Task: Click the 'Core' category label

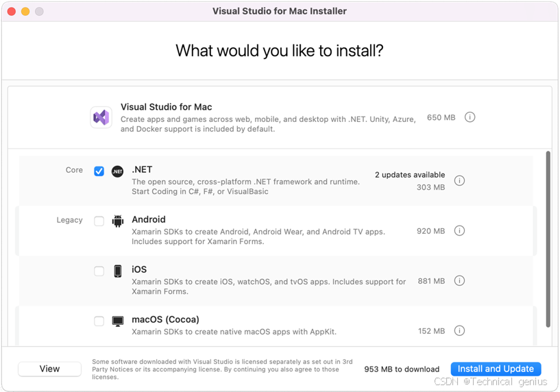Action: (74, 170)
